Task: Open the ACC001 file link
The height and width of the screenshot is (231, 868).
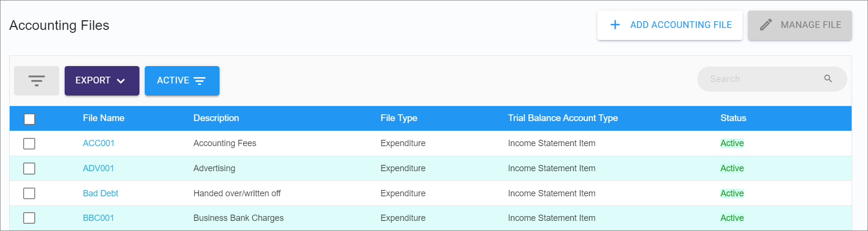Action: tap(98, 143)
